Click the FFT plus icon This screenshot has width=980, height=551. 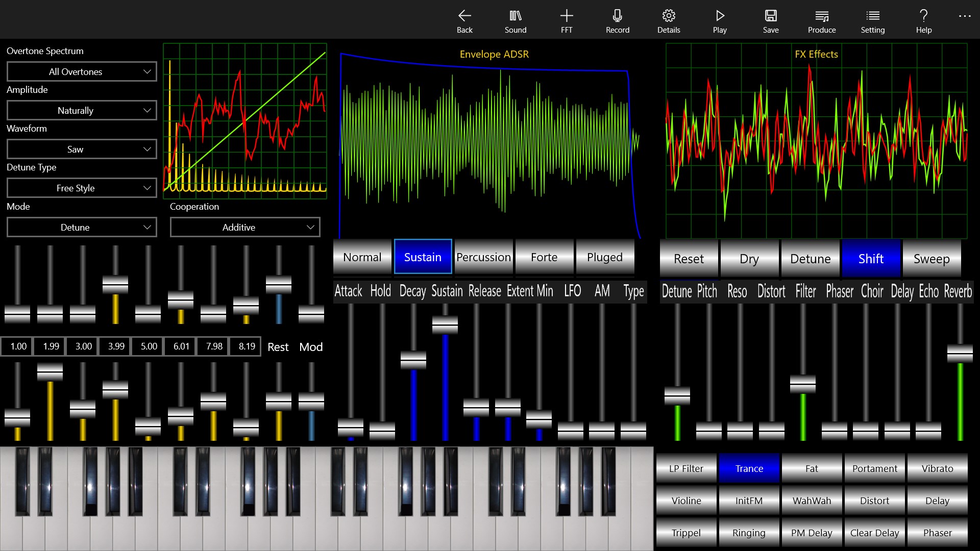point(567,16)
